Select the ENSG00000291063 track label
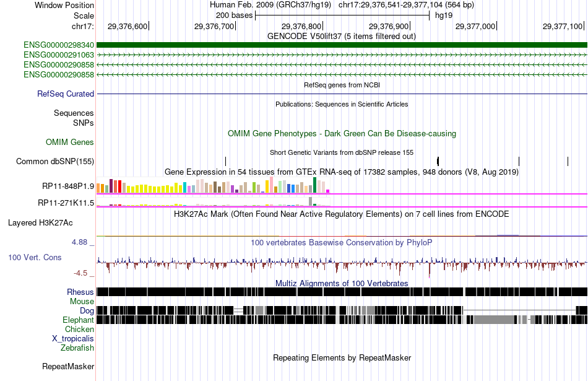 coord(59,55)
